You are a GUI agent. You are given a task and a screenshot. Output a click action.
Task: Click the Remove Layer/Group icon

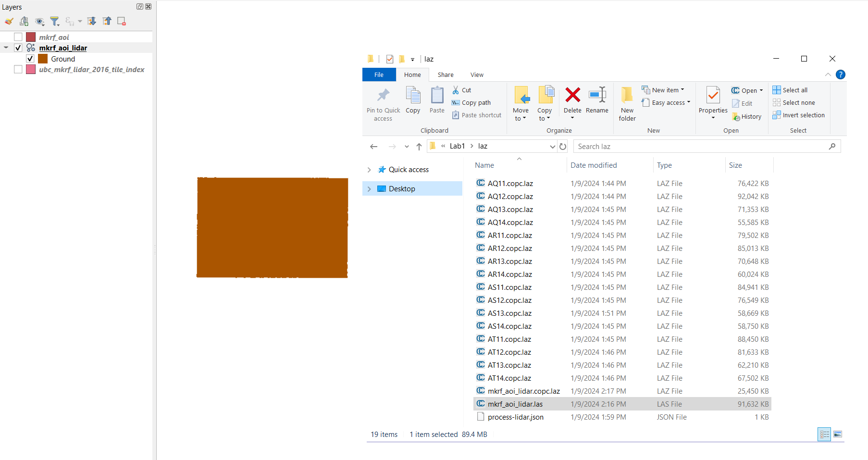[x=122, y=21]
